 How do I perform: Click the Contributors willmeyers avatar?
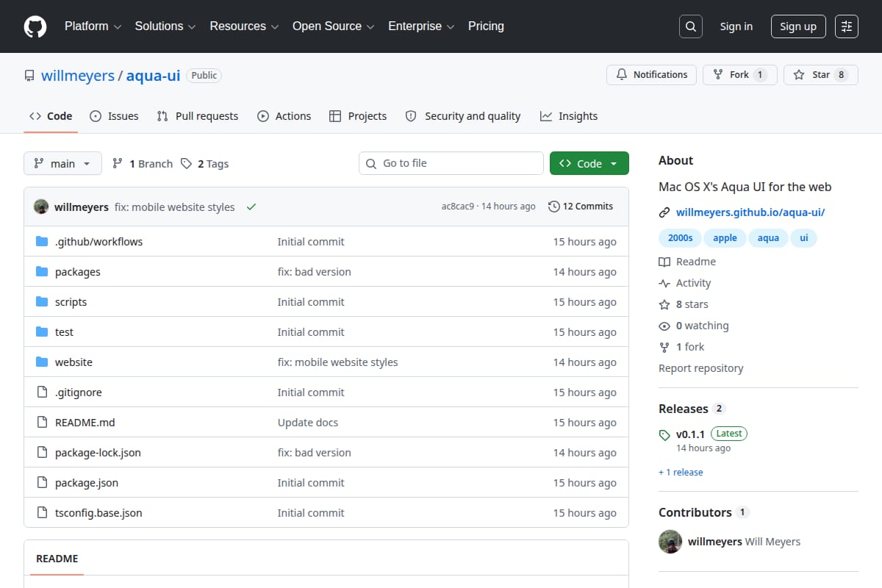pyautogui.click(x=670, y=542)
